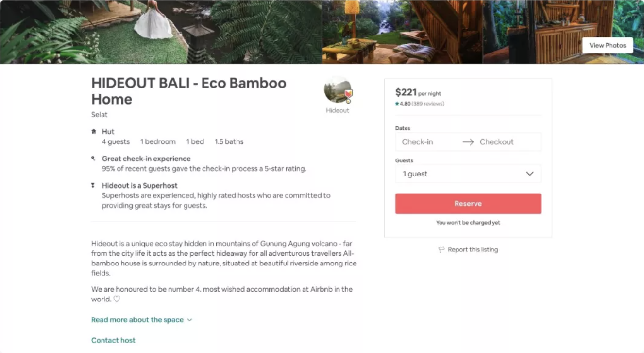Click the Contact host link
Screen dimensions: 644x353
[x=113, y=340]
